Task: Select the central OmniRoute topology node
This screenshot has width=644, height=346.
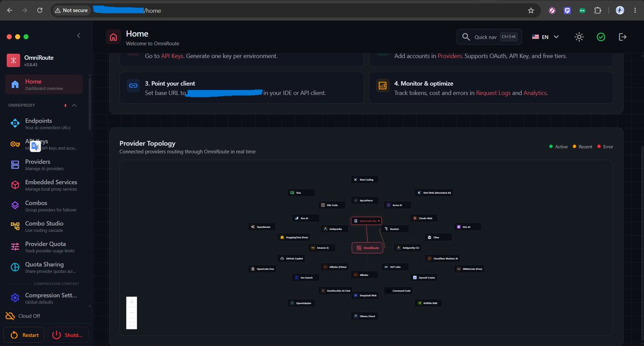Action: tap(368, 248)
